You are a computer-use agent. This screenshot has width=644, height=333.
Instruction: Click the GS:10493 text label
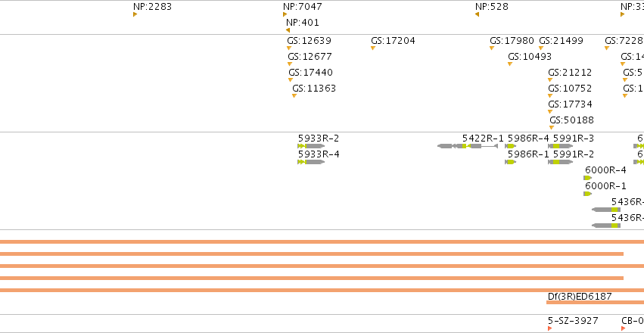(530, 57)
